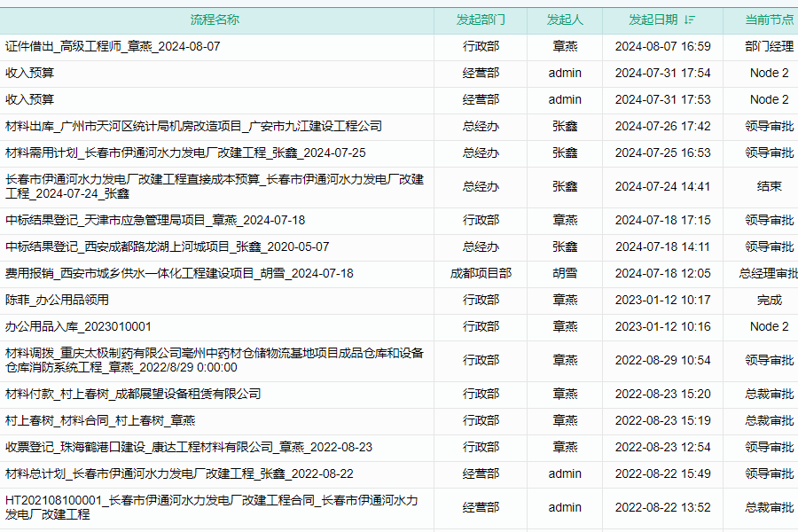
Task: Select the 发起部门 column header
Action: point(481,20)
